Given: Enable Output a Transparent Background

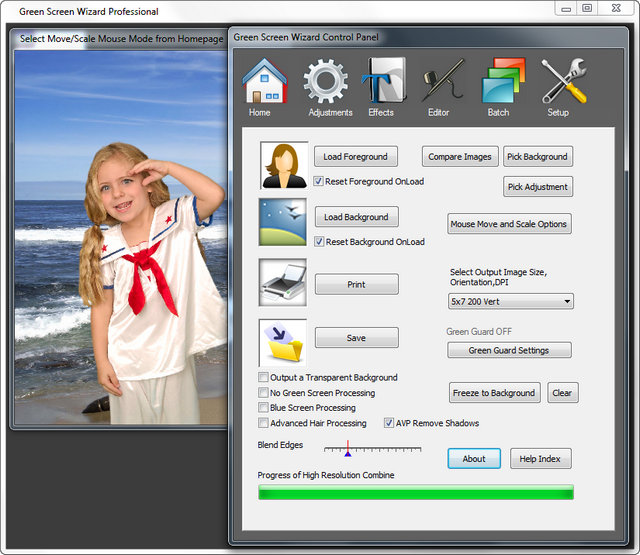Looking at the screenshot, I should (x=263, y=378).
